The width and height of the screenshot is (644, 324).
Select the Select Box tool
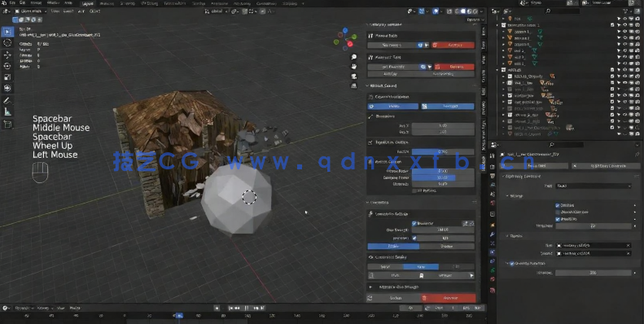[7, 32]
